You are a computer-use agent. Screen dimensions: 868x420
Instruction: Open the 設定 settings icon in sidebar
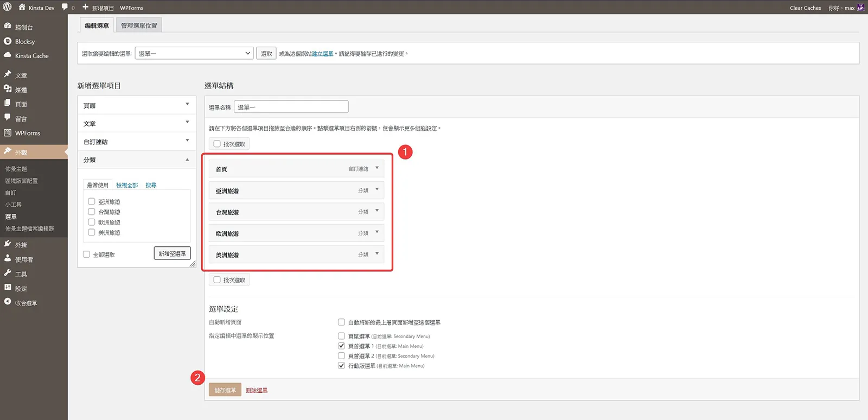pos(8,288)
